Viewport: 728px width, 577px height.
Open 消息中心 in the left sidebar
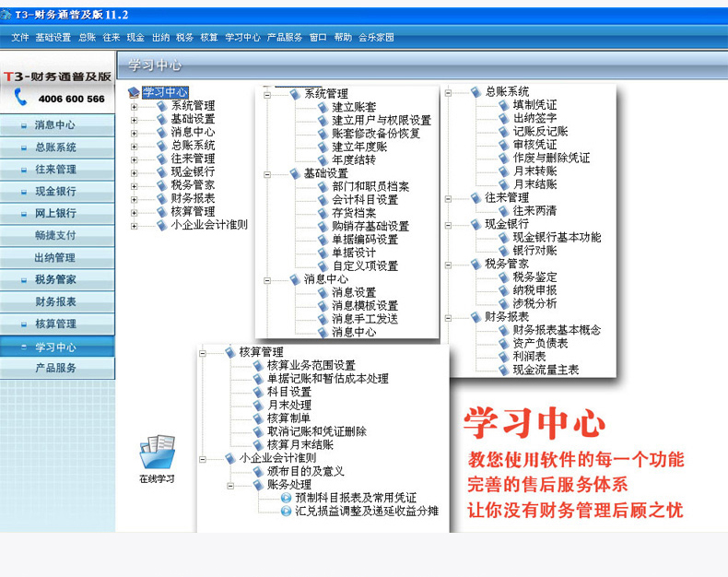(x=57, y=125)
